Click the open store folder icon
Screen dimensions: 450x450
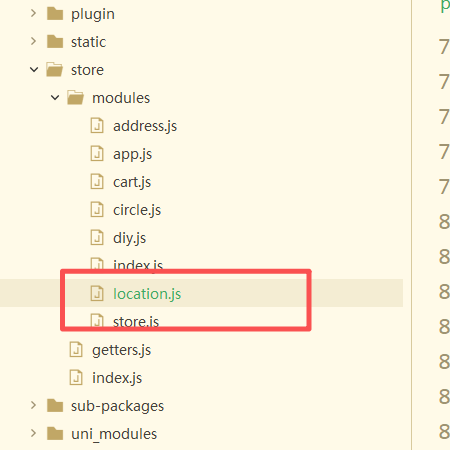tap(54, 70)
